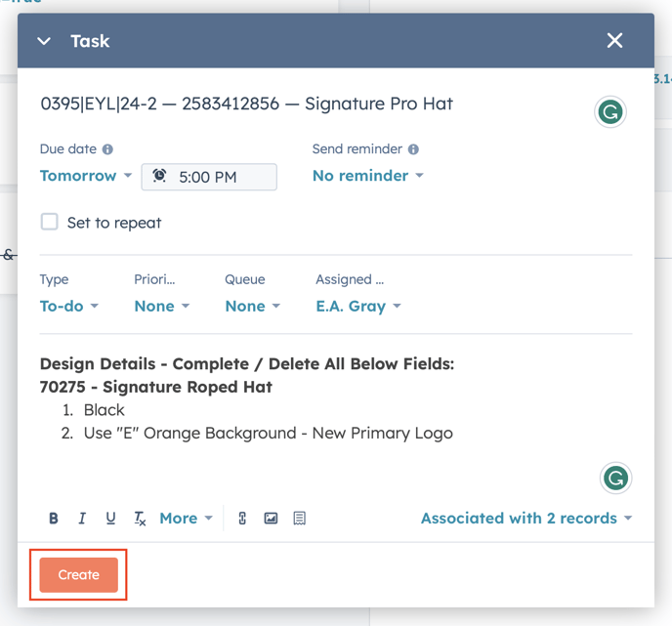Image resolution: width=672 pixels, height=626 pixels.
Task: Open the snippets icon in the toolbar
Action: point(300,519)
